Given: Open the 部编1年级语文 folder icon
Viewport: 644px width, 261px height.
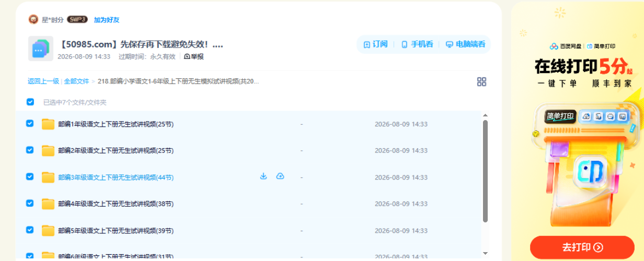Looking at the screenshot, I should pos(48,124).
